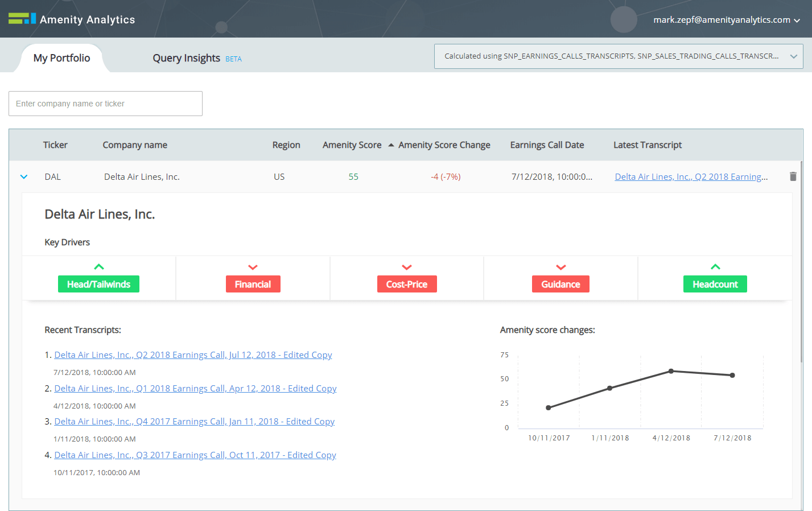Click the DAL ticker cell
812x511 pixels.
[x=53, y=177]
